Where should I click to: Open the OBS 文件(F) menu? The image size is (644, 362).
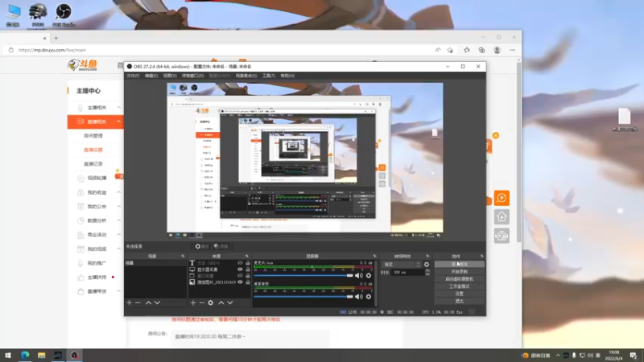[x=133, y=76]
